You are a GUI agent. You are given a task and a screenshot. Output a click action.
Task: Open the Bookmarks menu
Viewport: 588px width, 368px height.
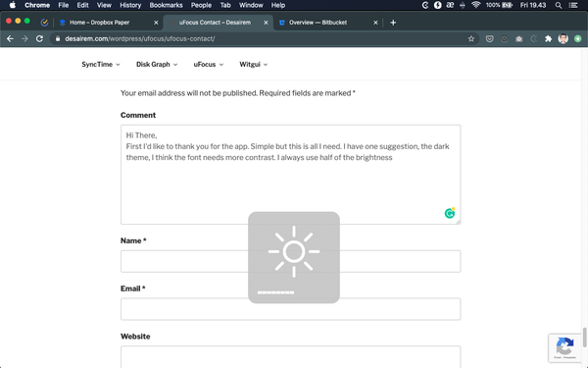(x=166, y=5)
